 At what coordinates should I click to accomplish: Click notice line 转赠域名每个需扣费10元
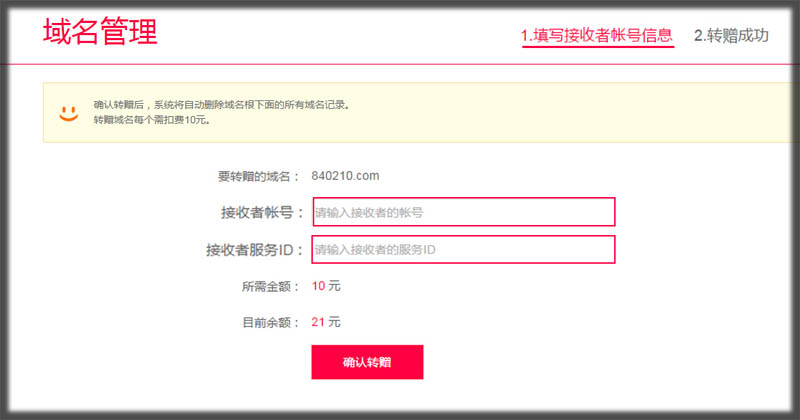pos(152,120)
